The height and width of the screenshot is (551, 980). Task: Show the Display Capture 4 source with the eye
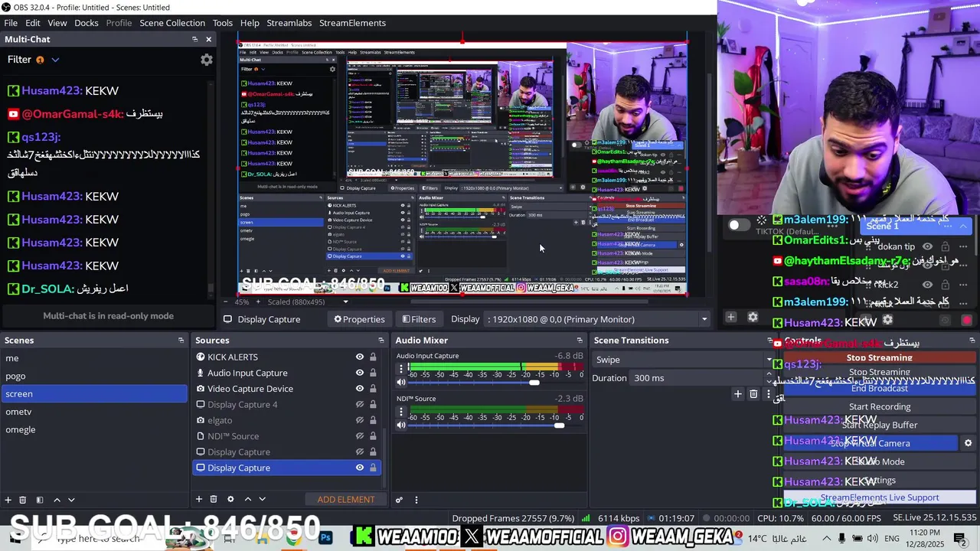pyautogui.click(x=360, y=404)
